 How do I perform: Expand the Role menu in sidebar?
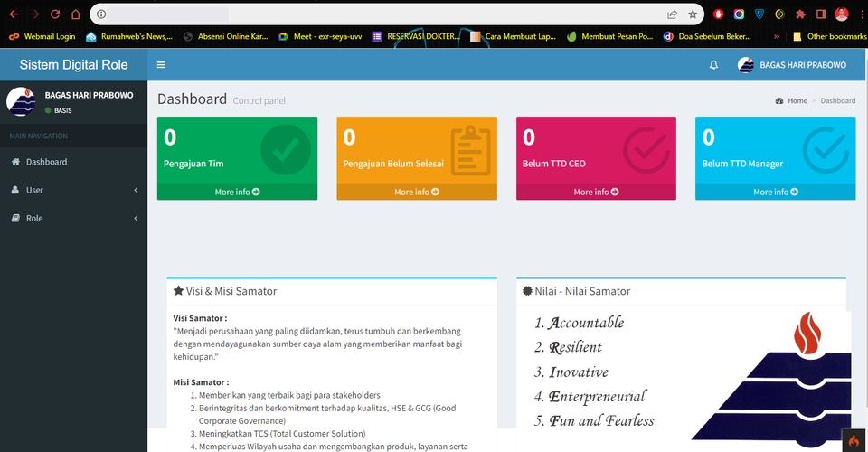click(73, 218)
